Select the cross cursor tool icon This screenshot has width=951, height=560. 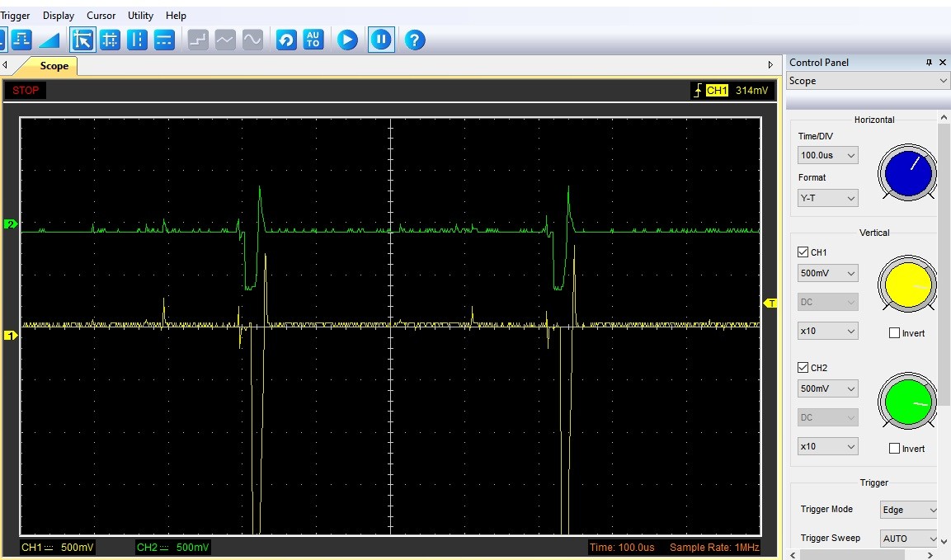pyautogui.click(x=110, y=40)
